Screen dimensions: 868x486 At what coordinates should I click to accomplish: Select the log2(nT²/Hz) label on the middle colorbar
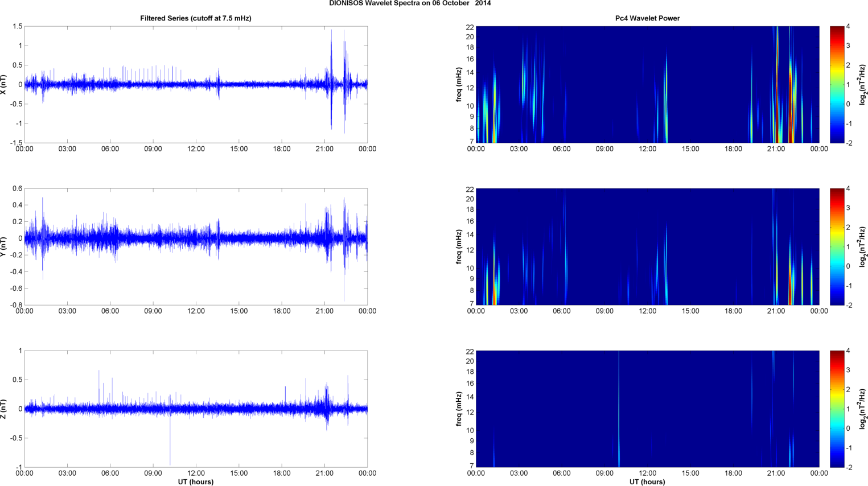[863, 246]
